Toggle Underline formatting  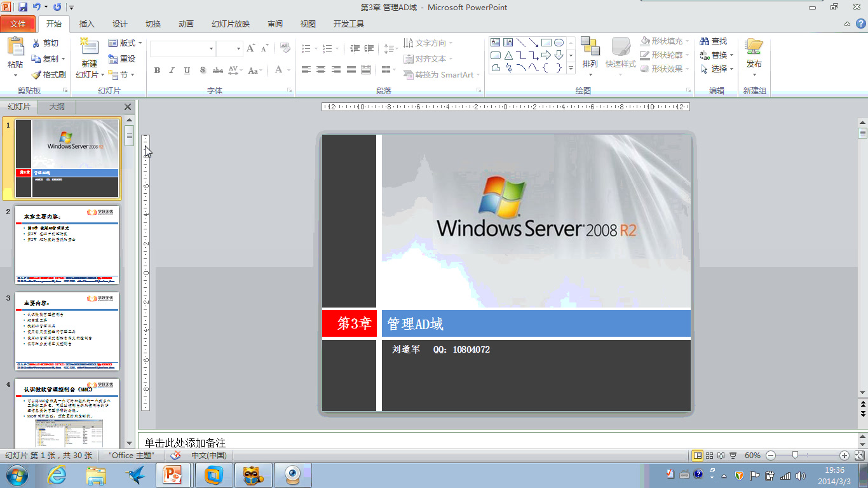(x=187, y=70)
